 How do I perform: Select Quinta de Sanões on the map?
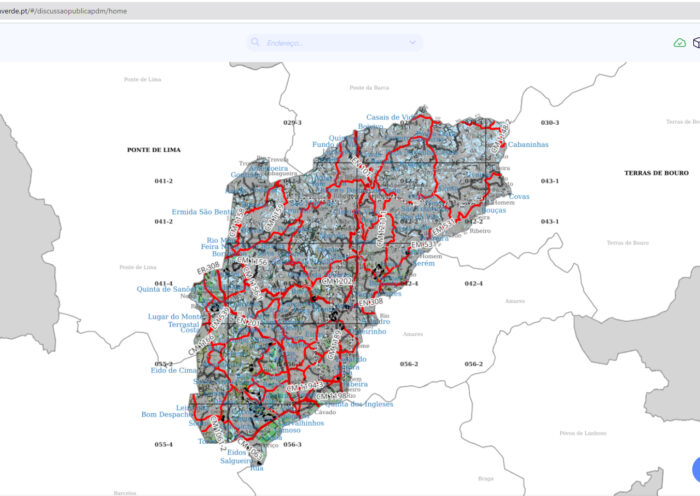[x=165, y=289]
